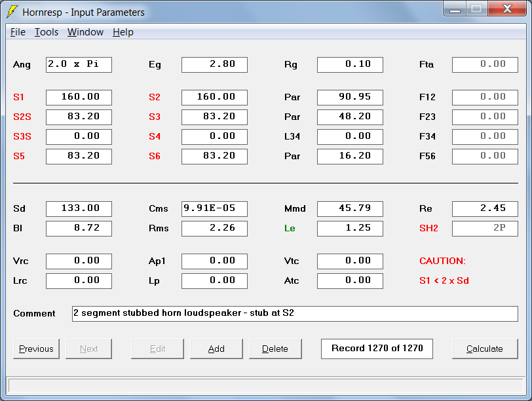Select the Ang field showing 2.0 x Pi

[79, 65]
